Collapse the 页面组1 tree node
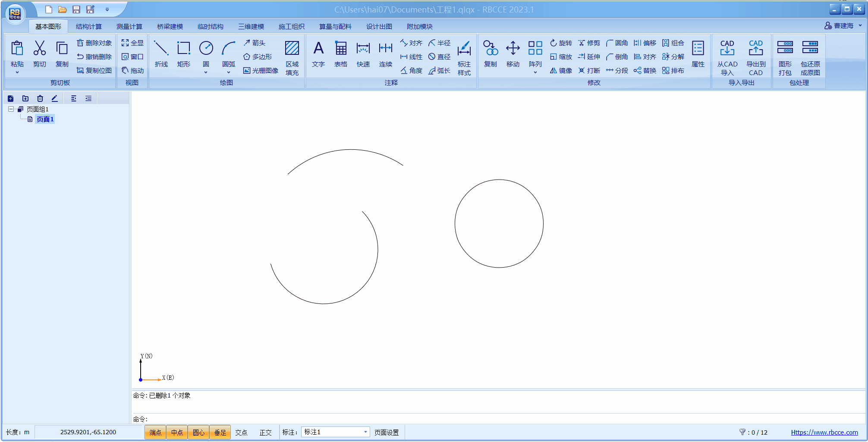 11,109
